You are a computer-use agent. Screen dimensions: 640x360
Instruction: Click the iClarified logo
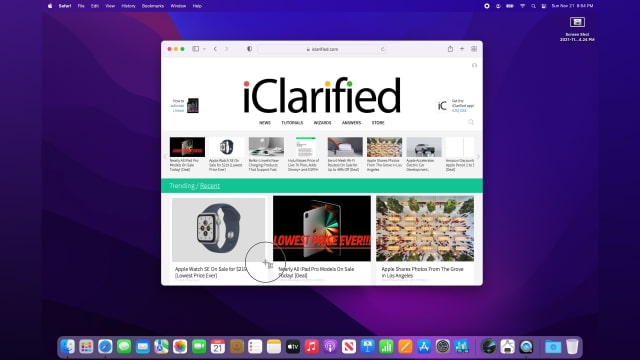tap(322, 96)
